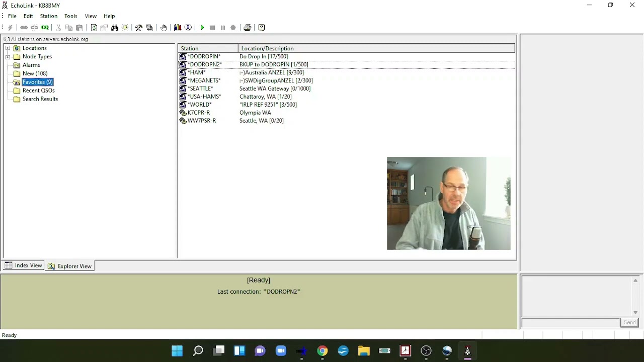This screenshot has width=644, height=362.
Task: Click the Send button in chat panel
Action: pos(630,323)
